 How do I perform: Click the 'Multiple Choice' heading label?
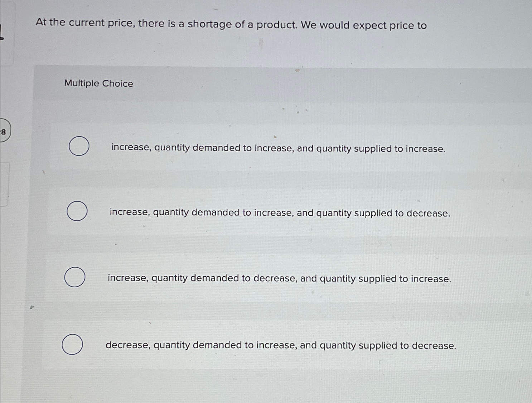[x=98, y=83]
